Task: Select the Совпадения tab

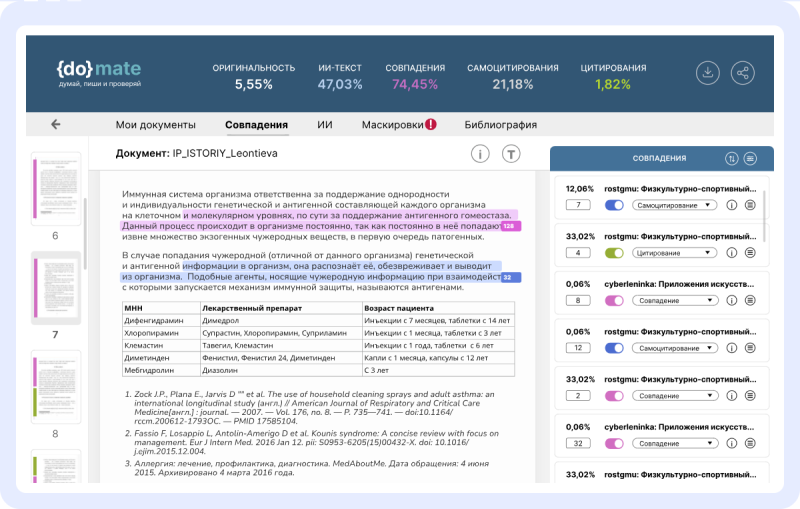Action: tap(257, 125)
